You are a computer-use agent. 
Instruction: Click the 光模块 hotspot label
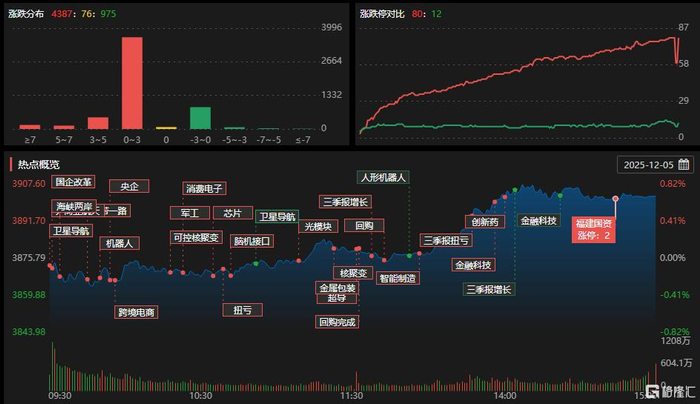[x=318, y=226]
